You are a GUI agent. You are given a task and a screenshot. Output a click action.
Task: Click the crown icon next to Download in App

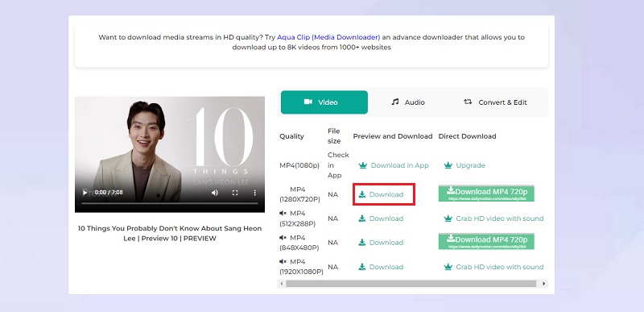pyautogui.click(x=363, y=165)
